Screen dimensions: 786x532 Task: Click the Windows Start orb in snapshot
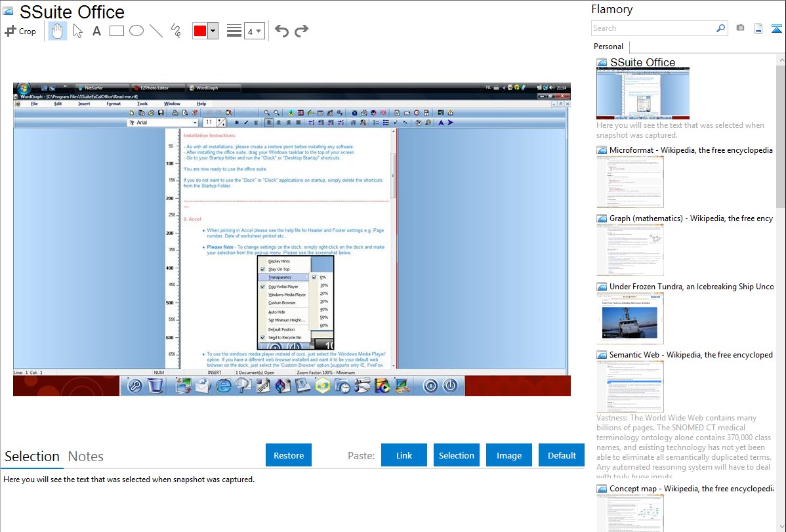point(24,89)
